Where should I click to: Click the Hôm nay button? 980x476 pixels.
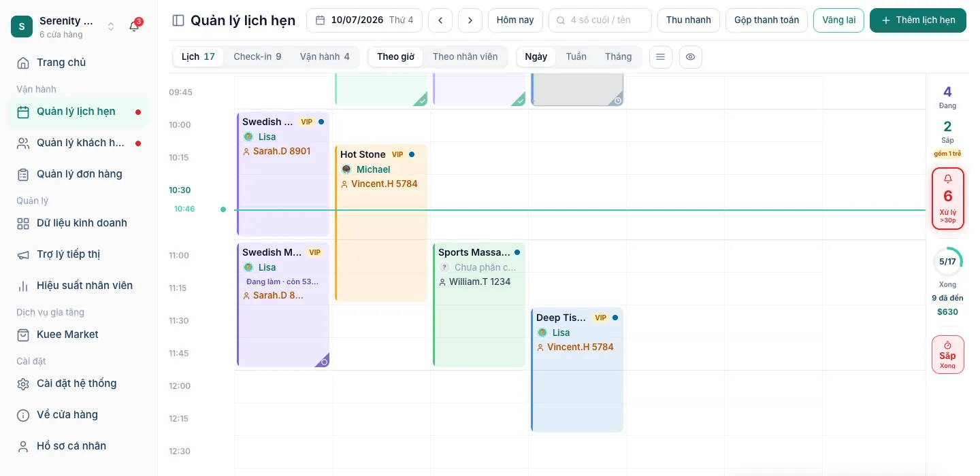pyautogui.click(x=515, y=20)
